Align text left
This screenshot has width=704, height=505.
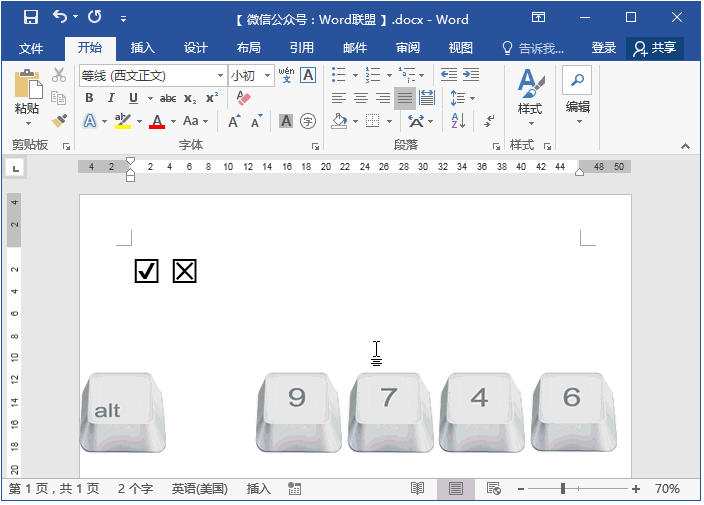coord(339,98)
